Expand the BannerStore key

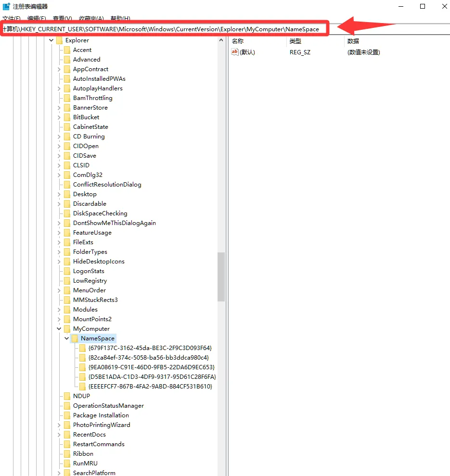pos(59,108)
